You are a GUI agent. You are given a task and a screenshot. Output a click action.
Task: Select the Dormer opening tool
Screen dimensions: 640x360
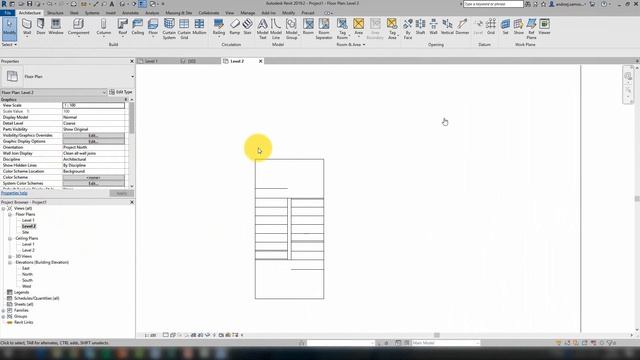462,27
